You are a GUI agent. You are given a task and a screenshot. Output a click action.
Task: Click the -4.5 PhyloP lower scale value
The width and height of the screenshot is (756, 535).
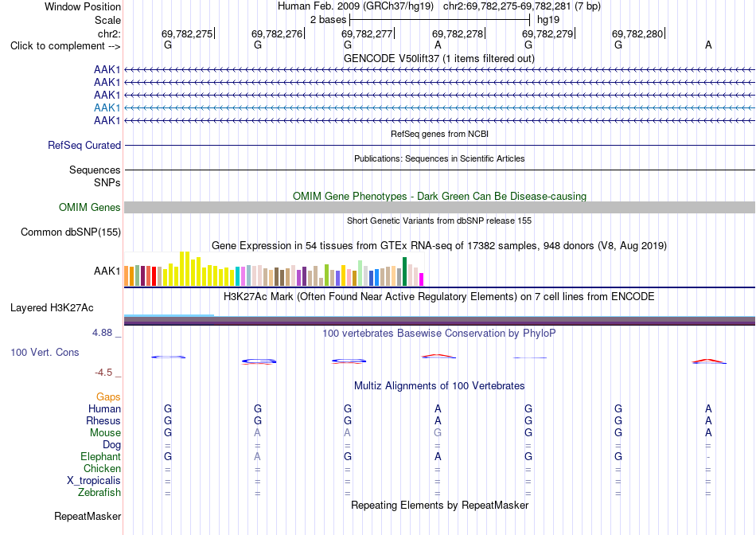tap(103, 373)
